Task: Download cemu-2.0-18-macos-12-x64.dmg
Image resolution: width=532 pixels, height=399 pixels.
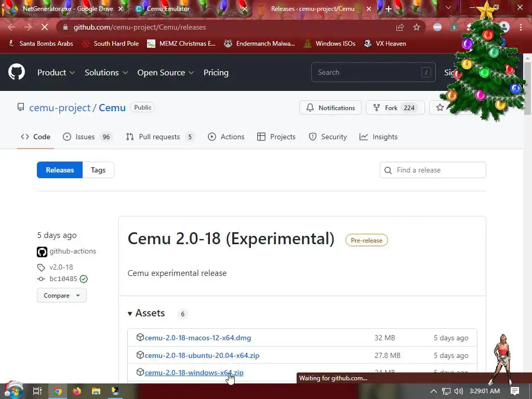Action: click(198, 338)
